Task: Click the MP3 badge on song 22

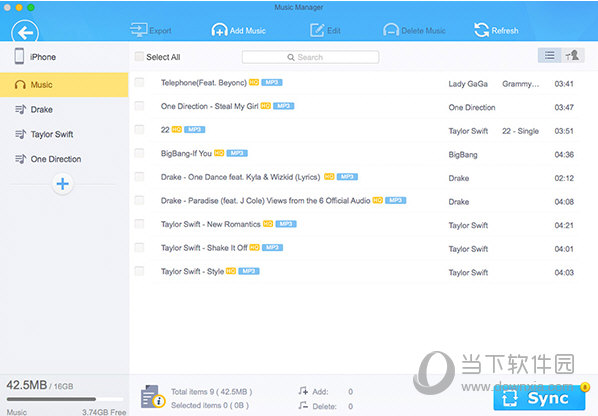Action: [x=195, y=130]
